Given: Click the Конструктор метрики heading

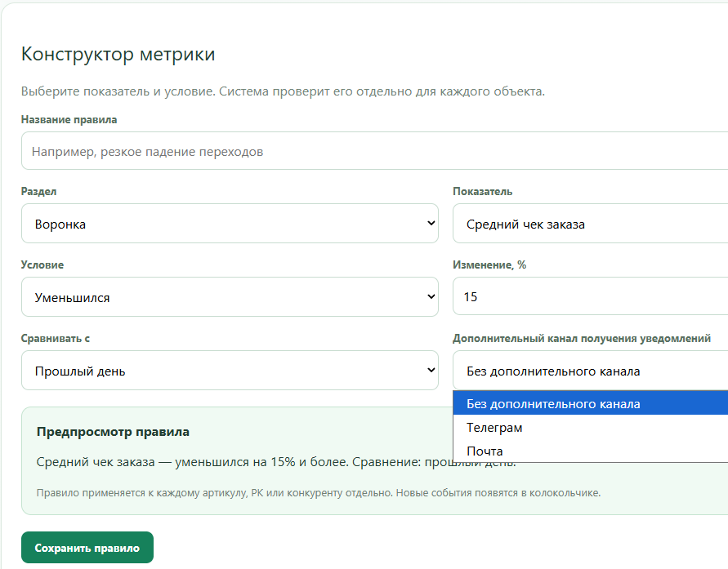Looking at the screenshot, I should coord(118,54).
